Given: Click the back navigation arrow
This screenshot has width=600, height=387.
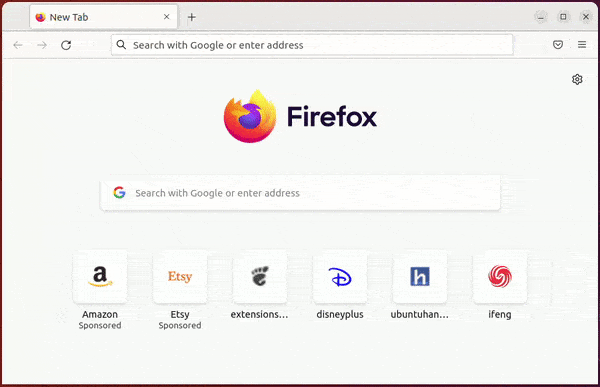Looking at the screenshot, I should (x=18, y=45).
